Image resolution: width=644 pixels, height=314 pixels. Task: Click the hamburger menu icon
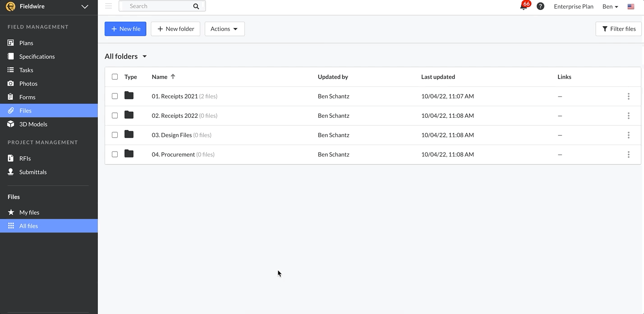pos(108,6)
